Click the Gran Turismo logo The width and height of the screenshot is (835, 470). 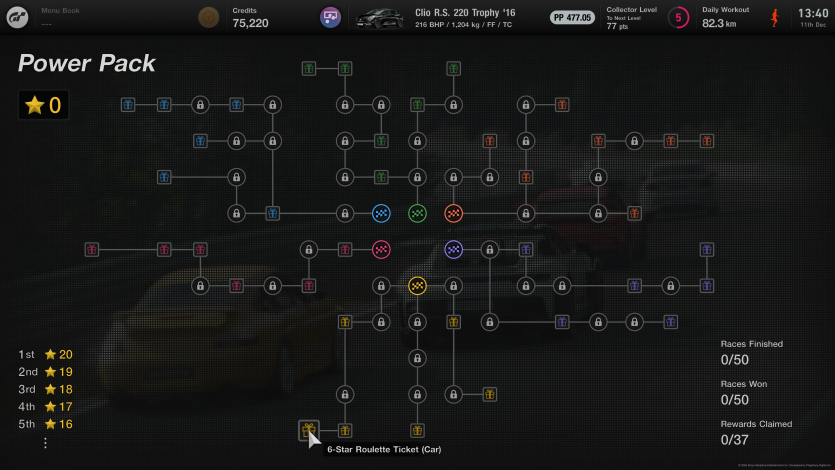point(17,17)
